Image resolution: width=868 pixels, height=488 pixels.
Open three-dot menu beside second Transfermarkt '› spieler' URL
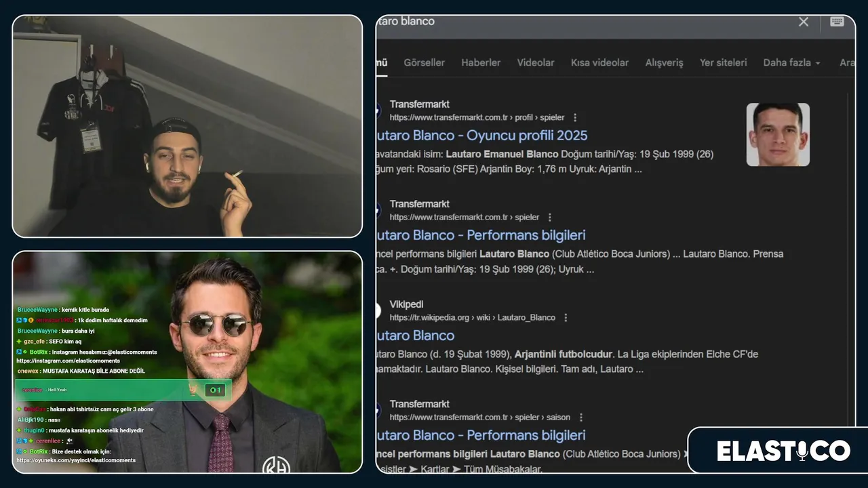pyautogui.click(x=550, y=217)
